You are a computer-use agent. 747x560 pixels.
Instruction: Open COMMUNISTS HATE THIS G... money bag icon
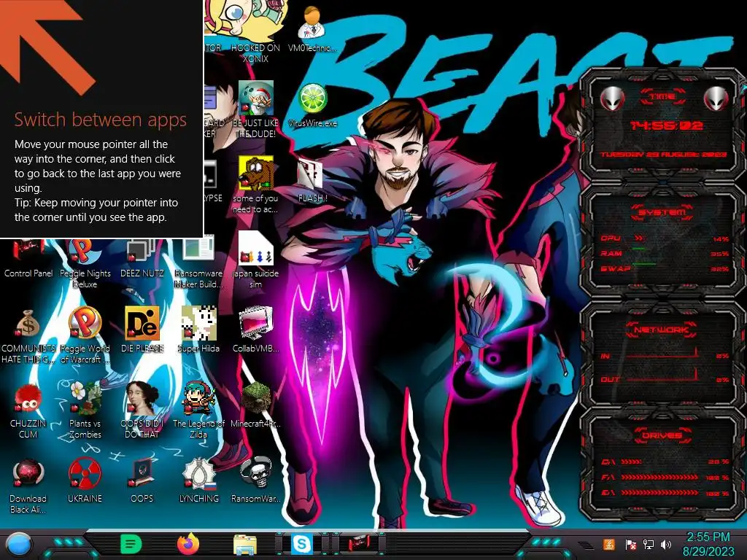click(28, 335)
